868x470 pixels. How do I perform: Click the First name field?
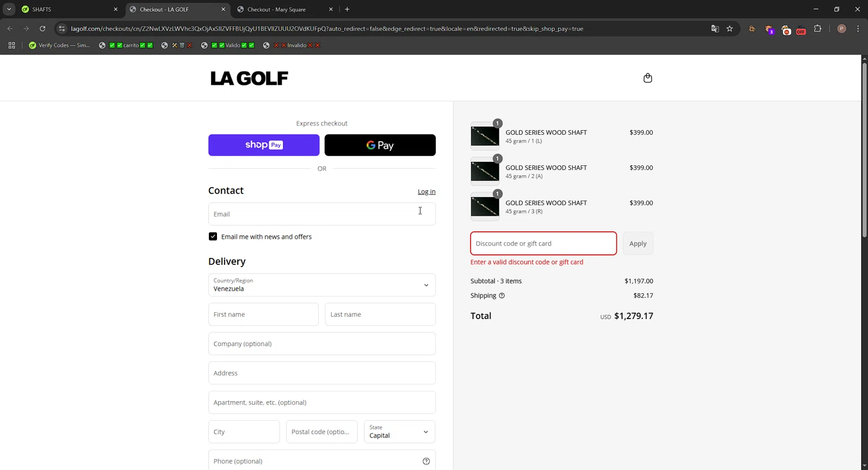[263, 314]
